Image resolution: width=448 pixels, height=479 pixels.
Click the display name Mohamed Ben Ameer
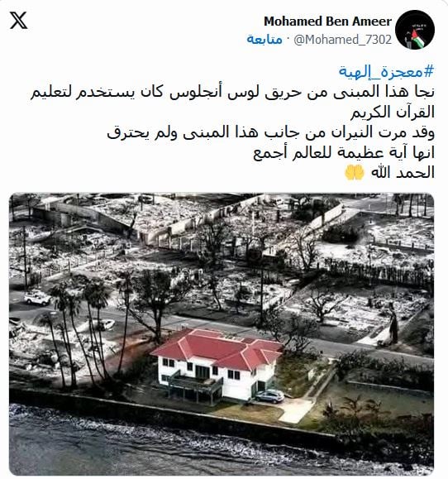327,22
